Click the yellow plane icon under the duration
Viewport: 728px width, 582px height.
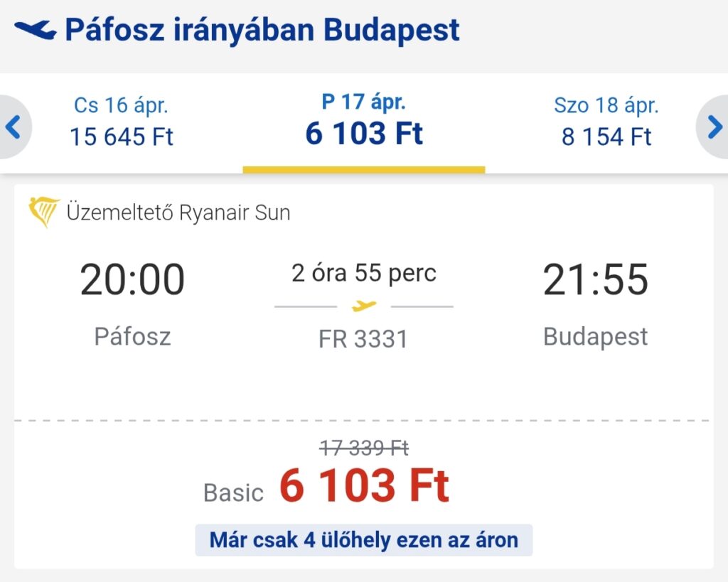(x=364, y=306)
